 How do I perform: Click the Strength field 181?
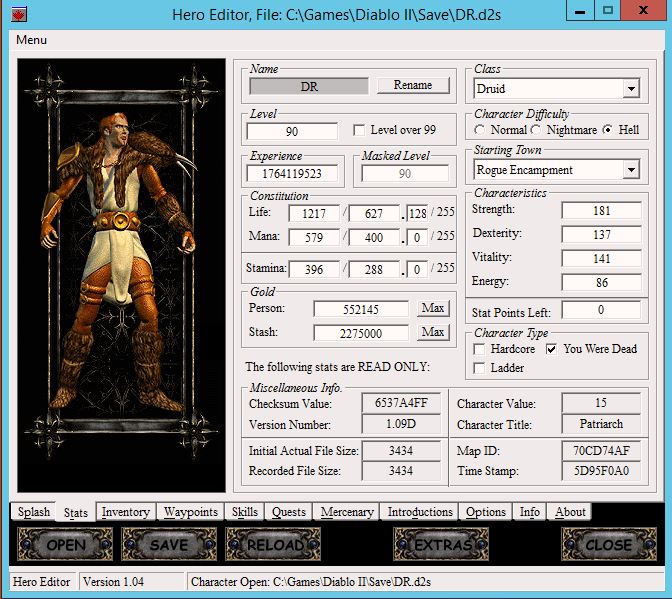pos(601,211)
